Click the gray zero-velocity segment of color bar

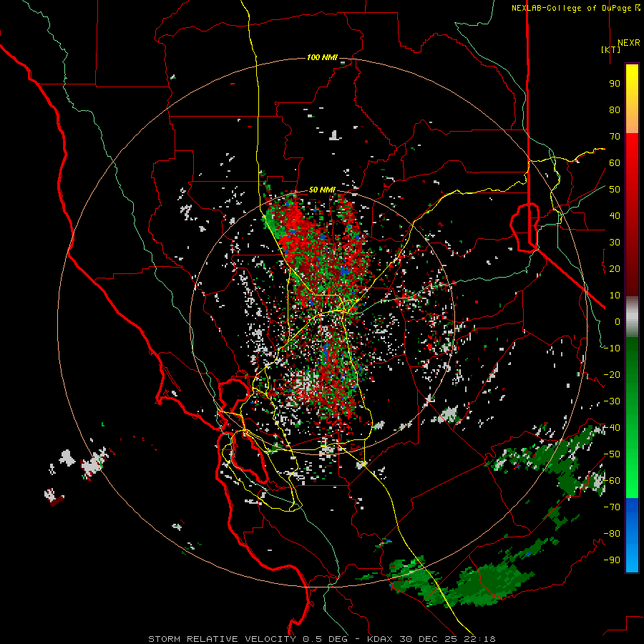[632, 317]
